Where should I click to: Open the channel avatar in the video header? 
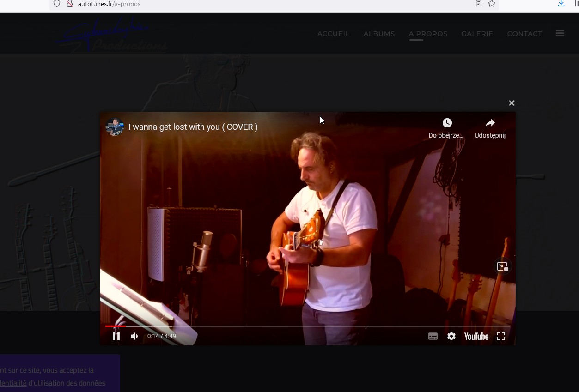pos(115,127)
